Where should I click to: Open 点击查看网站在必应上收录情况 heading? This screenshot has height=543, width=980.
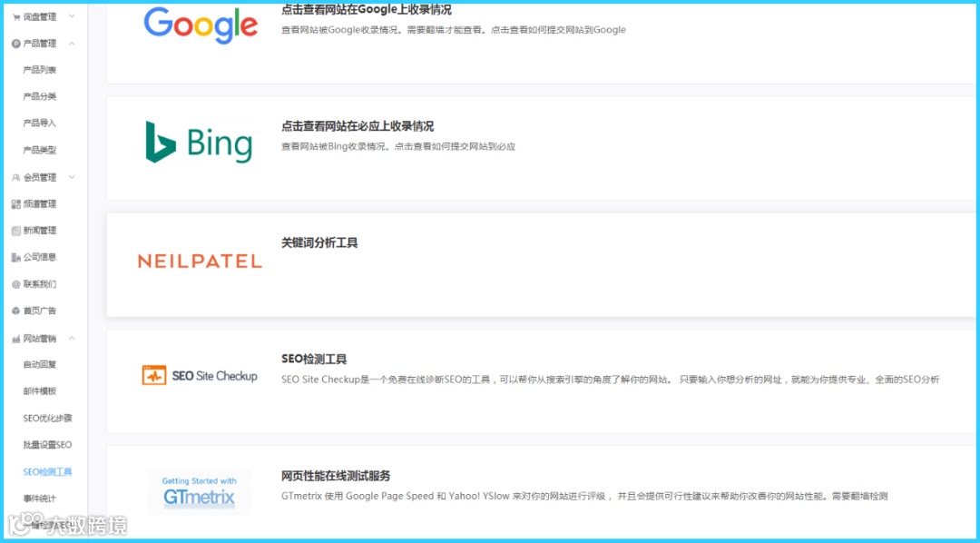358,126
